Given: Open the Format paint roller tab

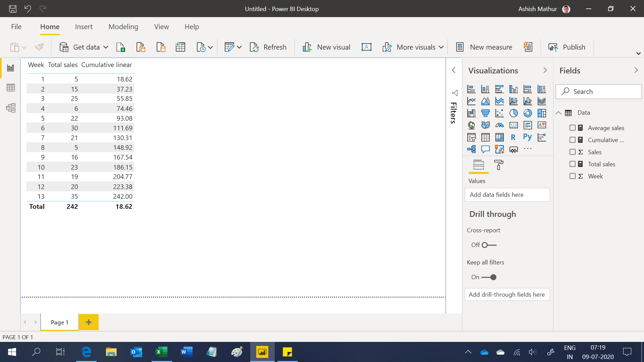Looking at the screenshot, I should [499, 165].
